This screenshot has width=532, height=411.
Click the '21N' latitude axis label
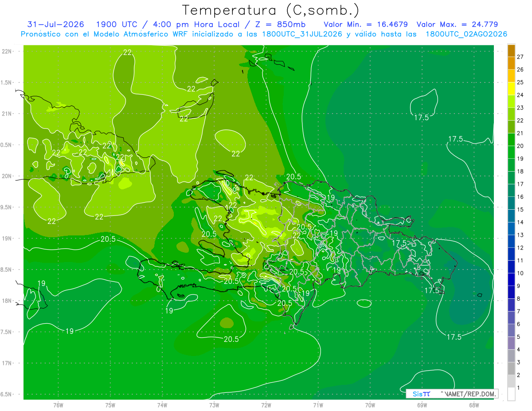click(7, 114)
